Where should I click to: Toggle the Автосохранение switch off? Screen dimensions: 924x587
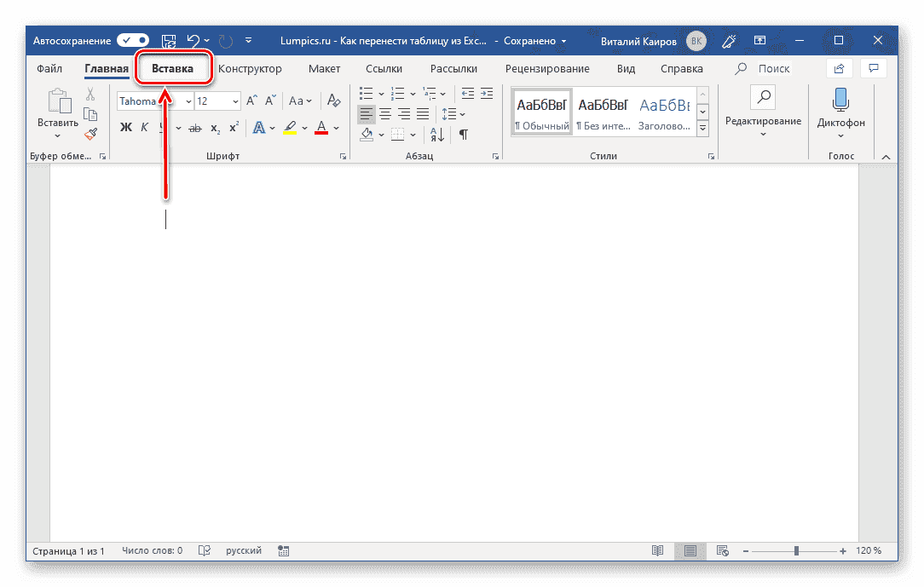click(x=133, y=40)
